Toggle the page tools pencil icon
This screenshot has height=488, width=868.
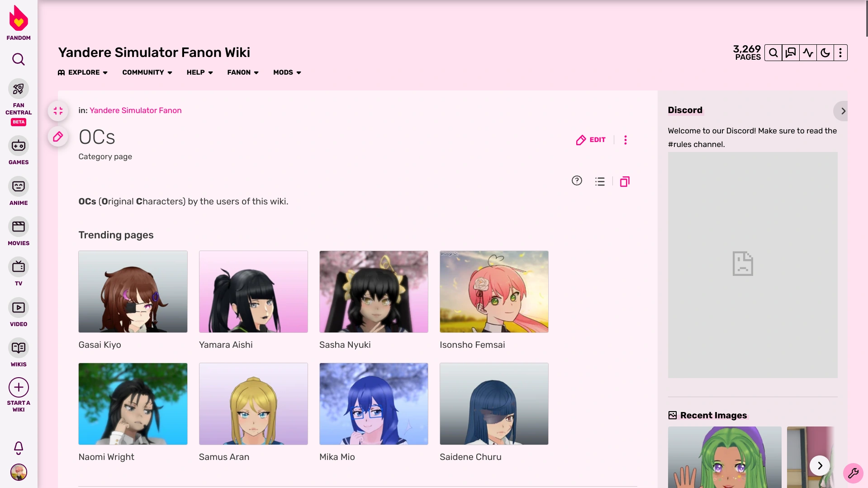click(x=58, y=136)
